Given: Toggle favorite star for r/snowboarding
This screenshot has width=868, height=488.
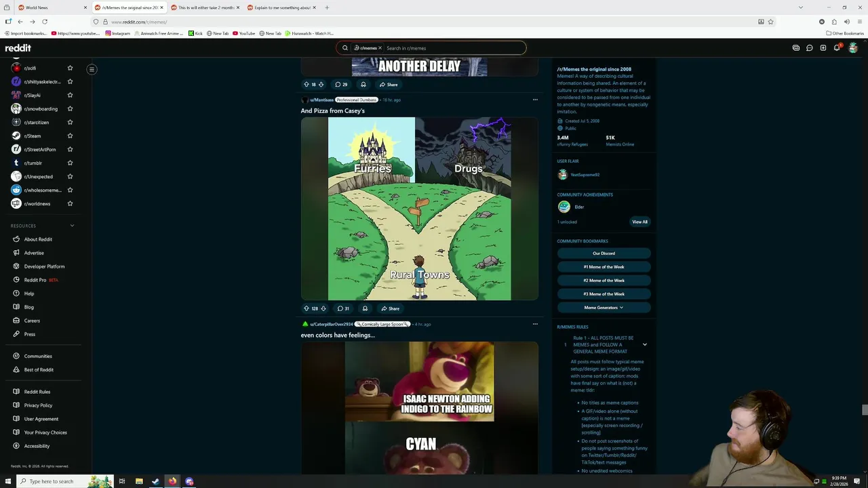Looking at the screenshot, I should (70, 108).
